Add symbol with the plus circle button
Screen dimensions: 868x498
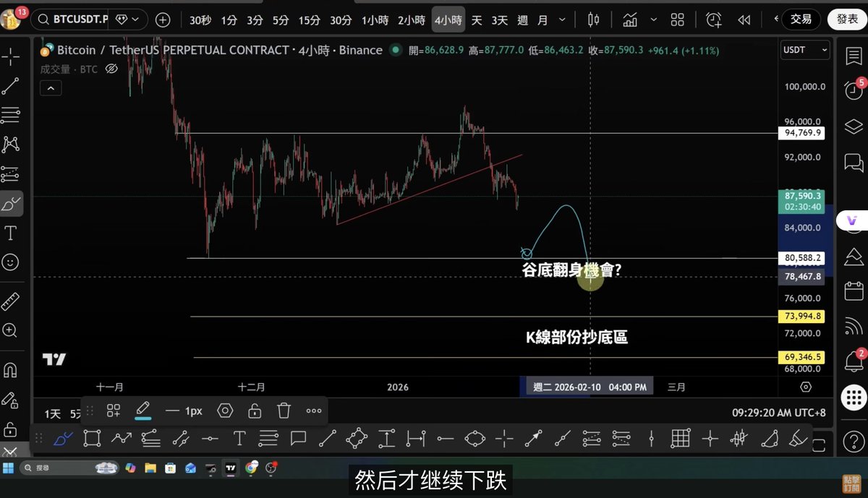(163, 20)
